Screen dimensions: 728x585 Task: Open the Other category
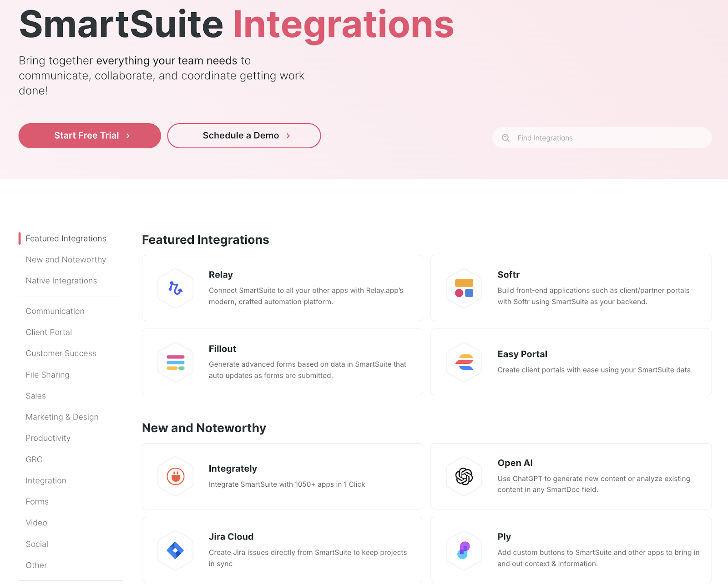click(36, 565)
